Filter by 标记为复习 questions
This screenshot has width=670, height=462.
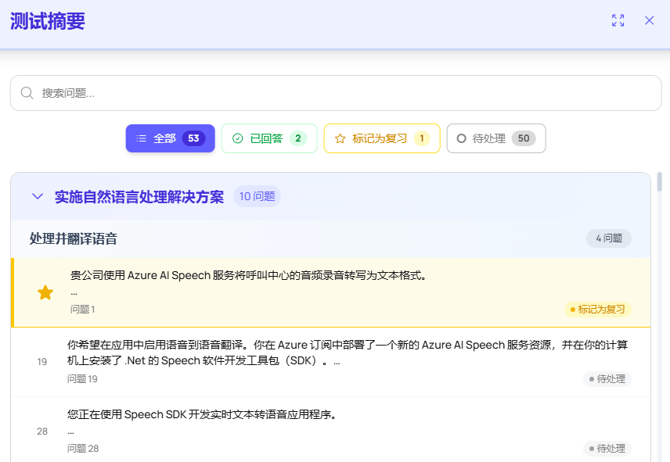tap(382, 139)
